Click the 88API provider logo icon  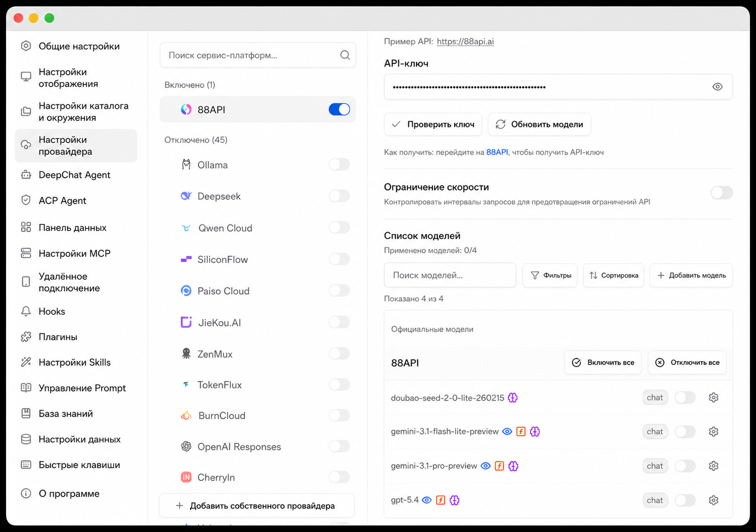point(186,110)
